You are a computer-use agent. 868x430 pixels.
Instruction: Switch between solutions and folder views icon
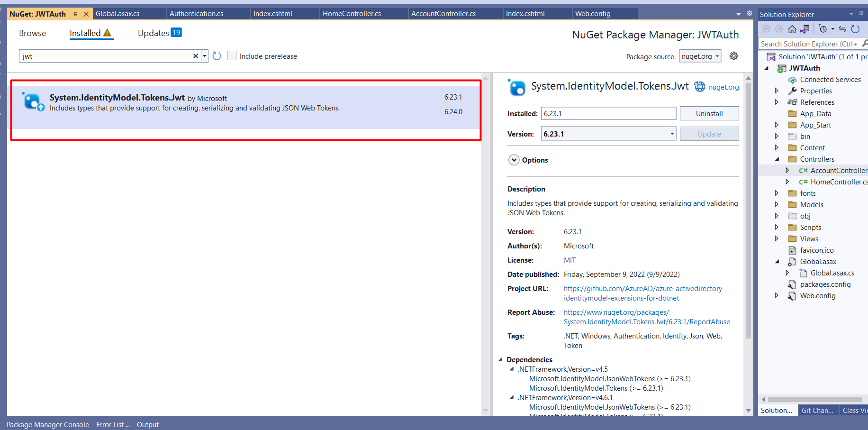805,29
